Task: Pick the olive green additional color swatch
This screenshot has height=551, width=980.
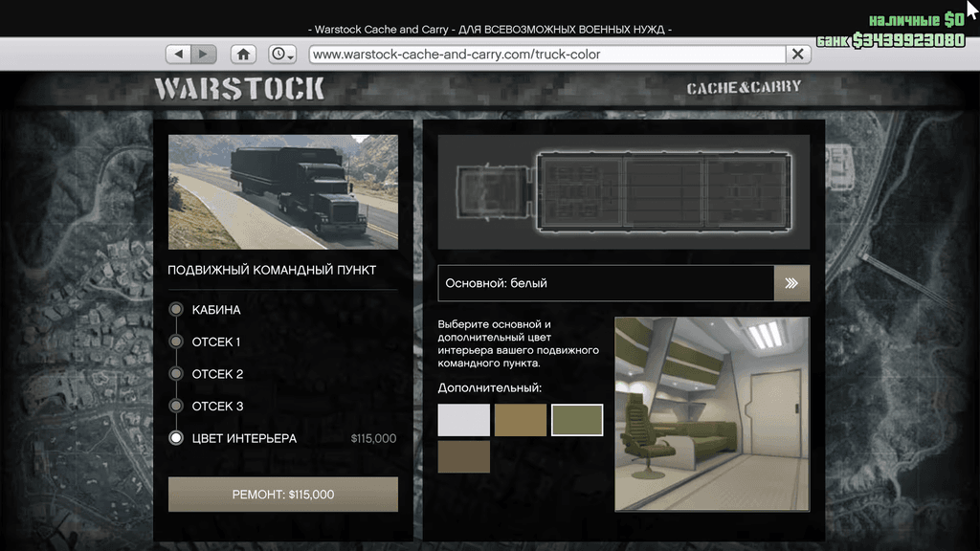Action: click(x=577, y=420)
